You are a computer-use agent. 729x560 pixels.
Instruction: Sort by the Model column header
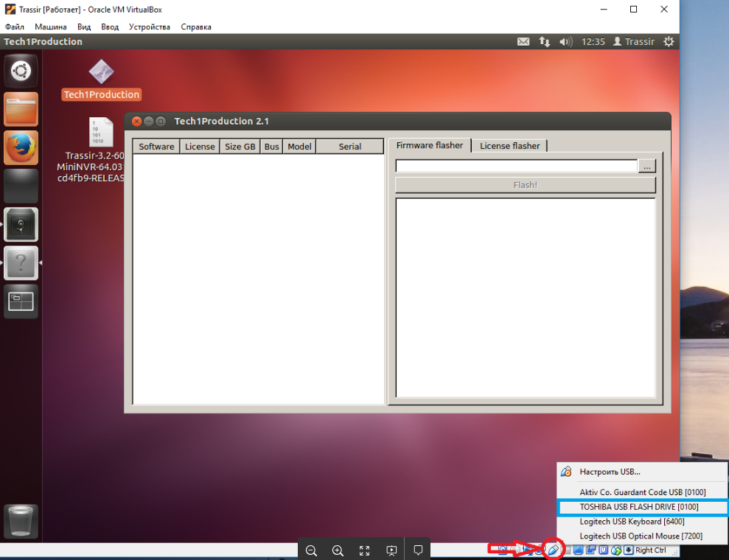(299, 147)
